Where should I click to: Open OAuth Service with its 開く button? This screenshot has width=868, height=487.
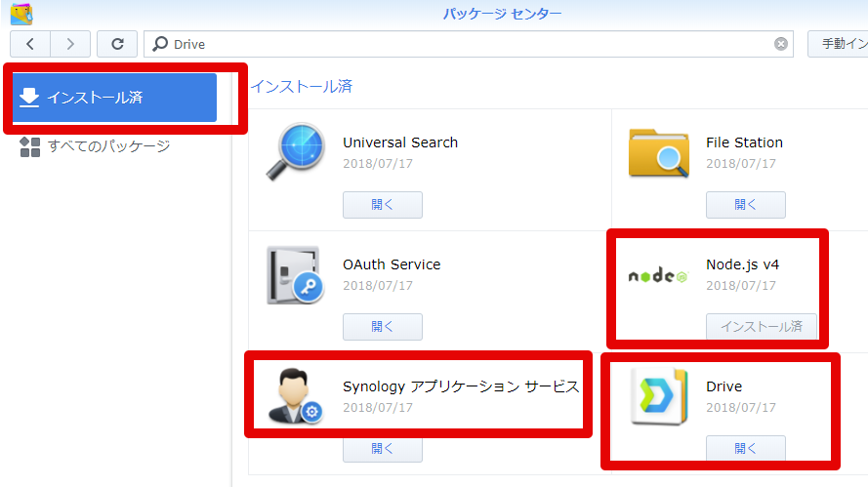coord(383,327)
